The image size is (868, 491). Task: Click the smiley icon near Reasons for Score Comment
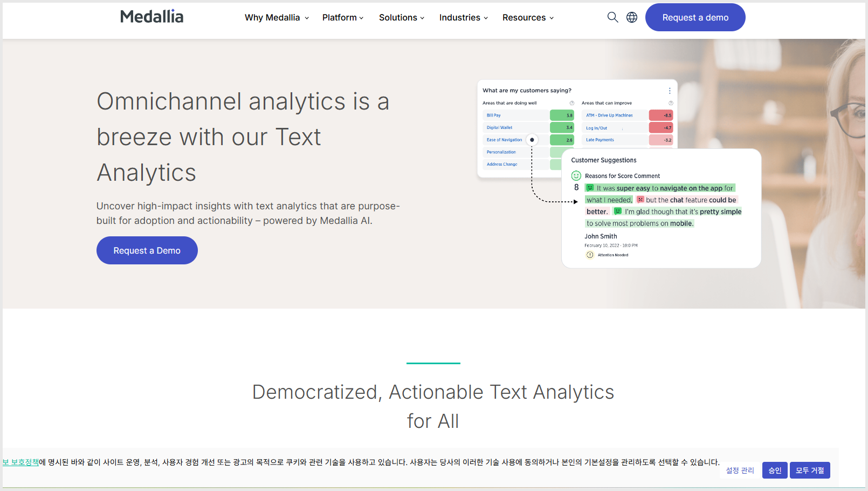point(576,175)
